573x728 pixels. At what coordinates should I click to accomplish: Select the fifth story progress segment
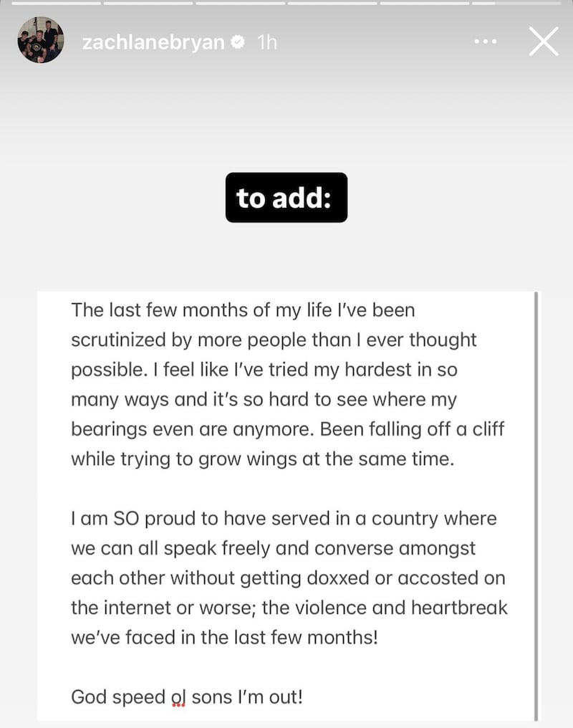tap(424, 3)
